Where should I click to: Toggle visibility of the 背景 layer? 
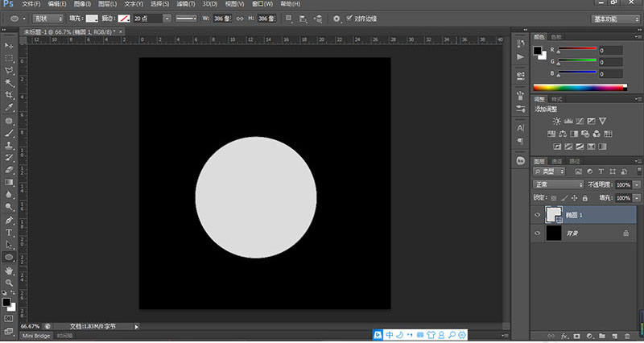[538, 233]
